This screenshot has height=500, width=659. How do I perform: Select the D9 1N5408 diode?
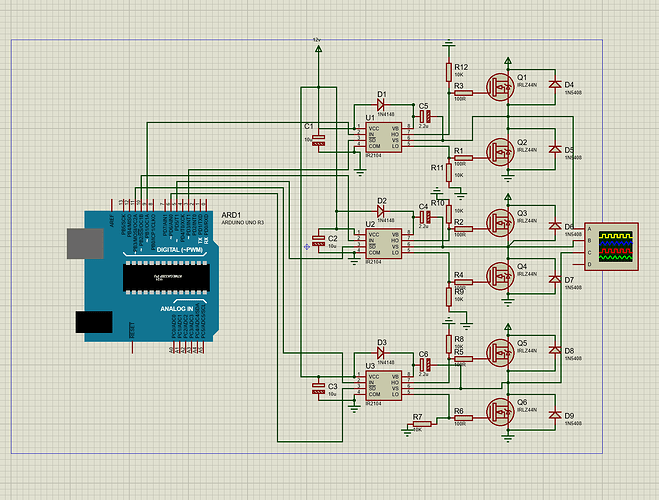point(555,413)
